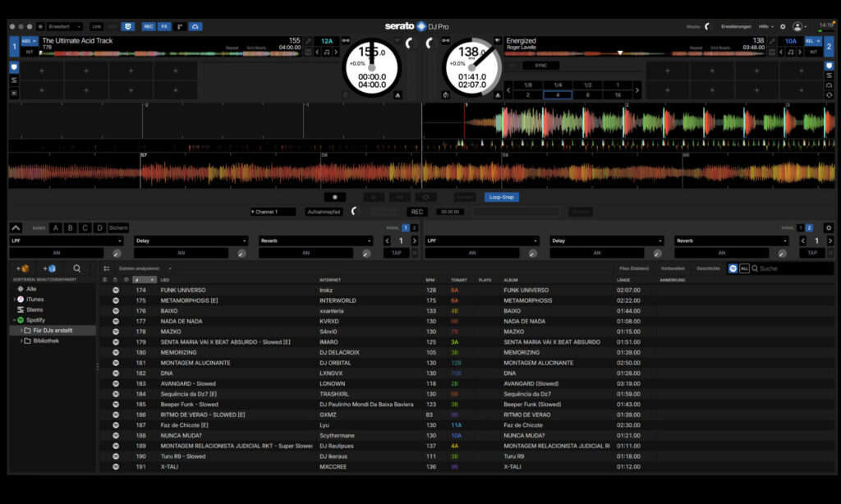
Task: Open the recording panel via the REC toolbar icon
Action: (149, 26)
